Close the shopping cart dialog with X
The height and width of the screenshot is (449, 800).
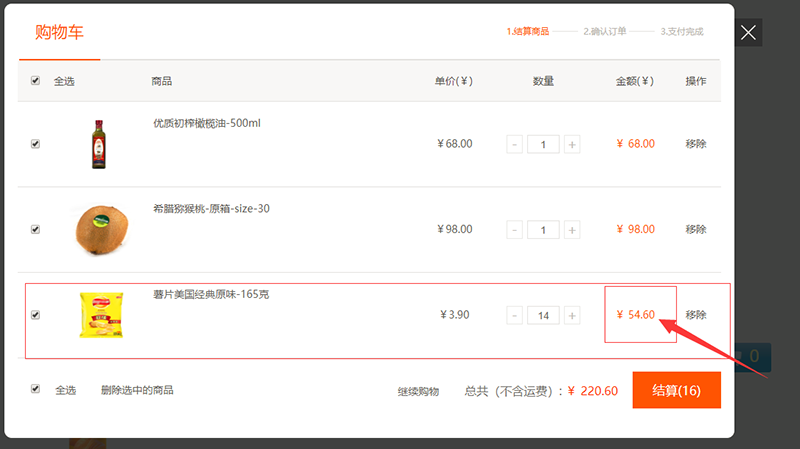(x=747, y=33)
